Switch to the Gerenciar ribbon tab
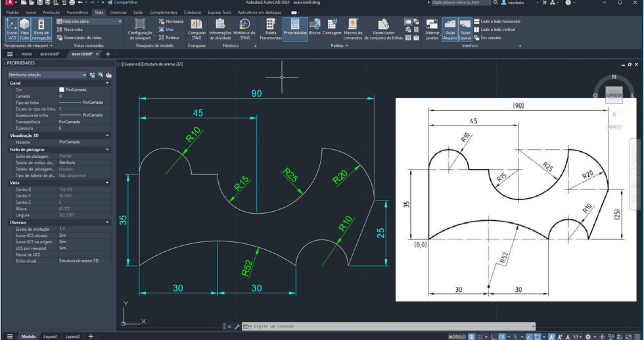This screenshot has width=644, height=340. [118, 12]
